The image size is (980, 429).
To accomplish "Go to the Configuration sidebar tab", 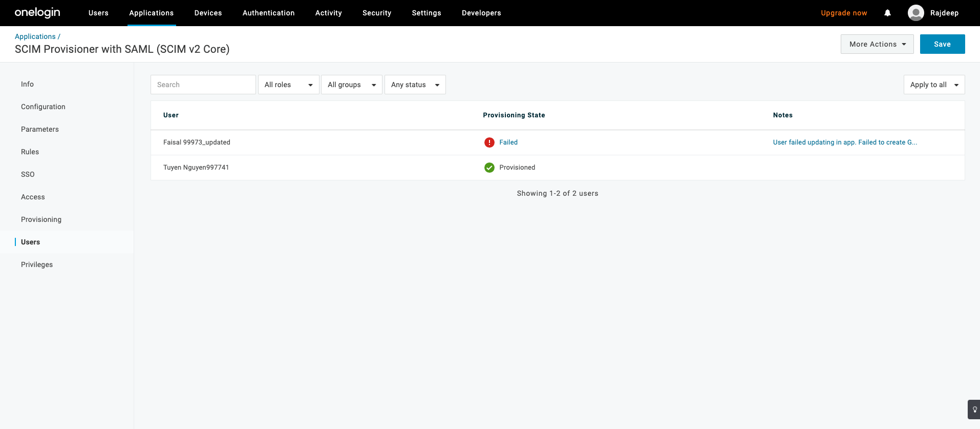I will 43,107.
